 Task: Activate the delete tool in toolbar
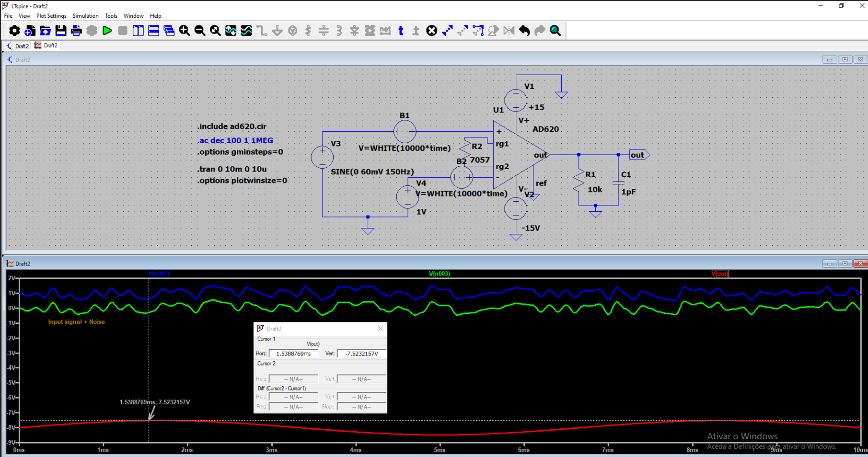tap(432, 31)
